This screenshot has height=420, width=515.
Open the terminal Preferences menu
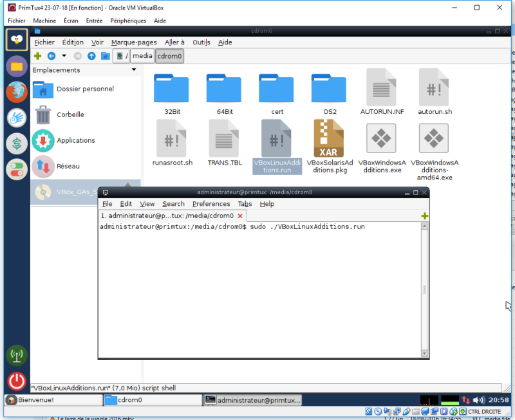(211, 204)
